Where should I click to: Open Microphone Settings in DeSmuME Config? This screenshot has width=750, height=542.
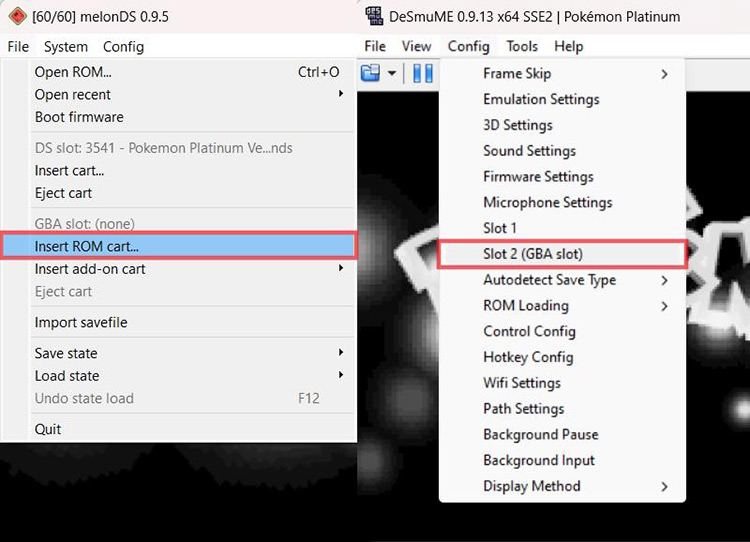pyautogui.click(x=562, y=203)
